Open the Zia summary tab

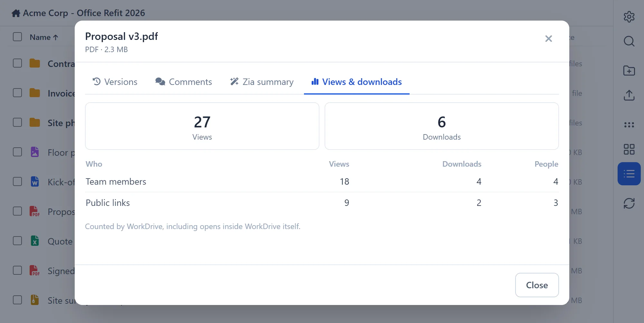pyautogui.click(x=261, y=82)
